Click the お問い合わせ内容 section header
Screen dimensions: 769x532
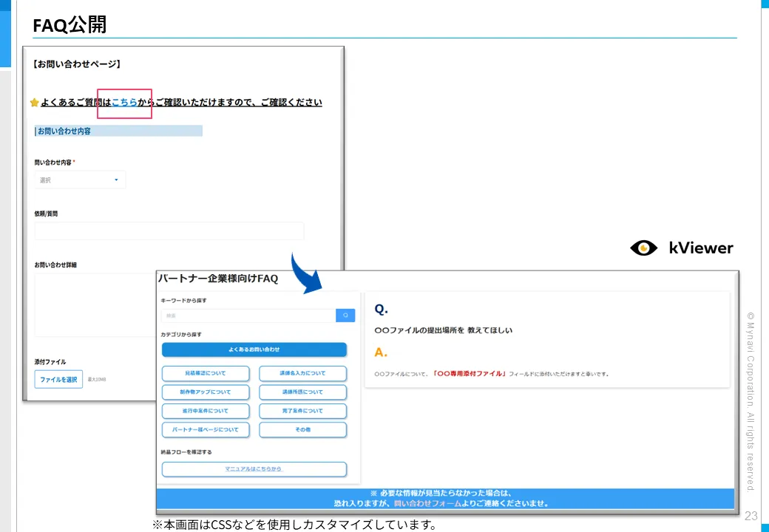118,131
